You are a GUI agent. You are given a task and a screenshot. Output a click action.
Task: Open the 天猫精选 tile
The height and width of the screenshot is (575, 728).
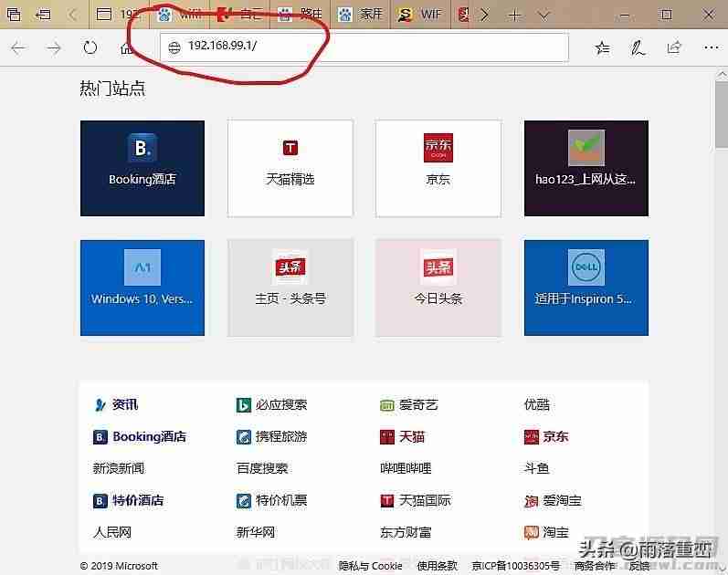click(290, 169)
